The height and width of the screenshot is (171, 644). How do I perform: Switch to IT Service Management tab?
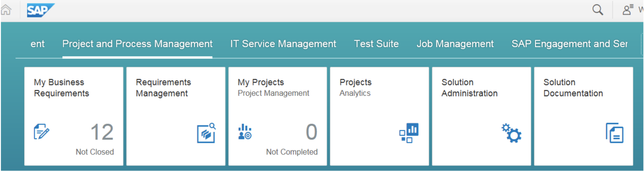(x=283, y=44)
